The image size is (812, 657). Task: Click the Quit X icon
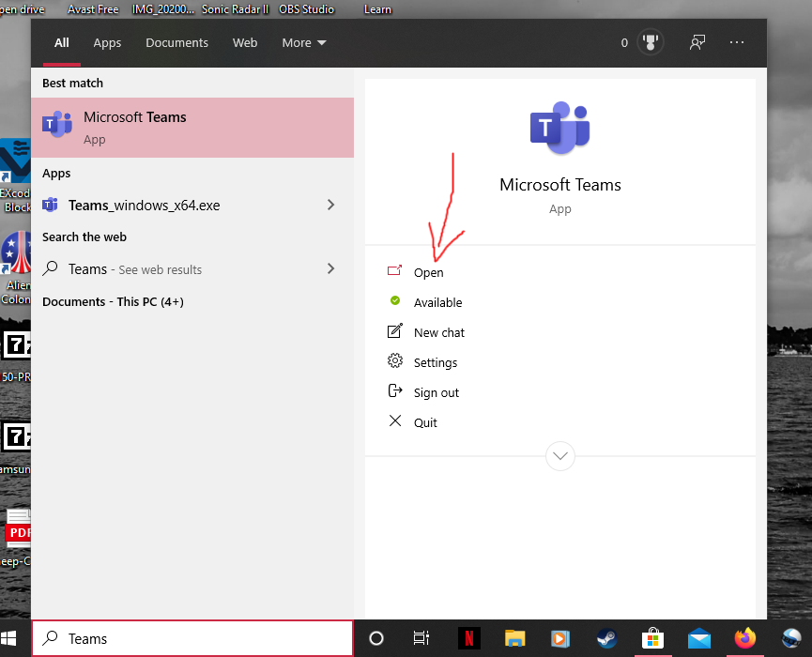coord(394,420)
